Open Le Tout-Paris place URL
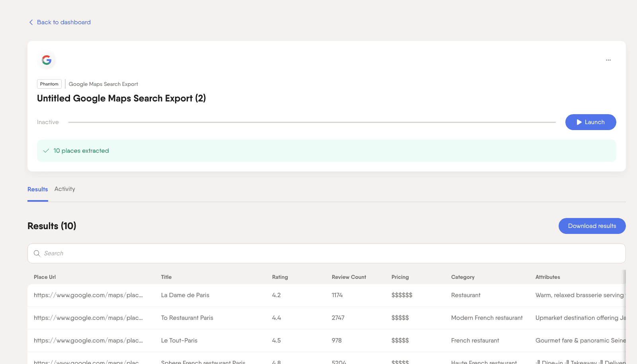The image size is (637, 364). (88, 341)
